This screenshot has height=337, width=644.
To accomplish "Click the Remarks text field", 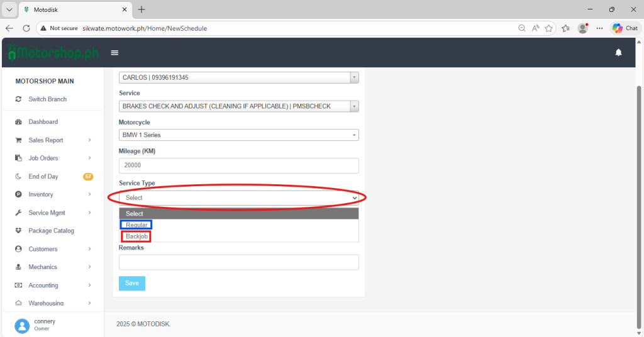I will pos(238,262).
